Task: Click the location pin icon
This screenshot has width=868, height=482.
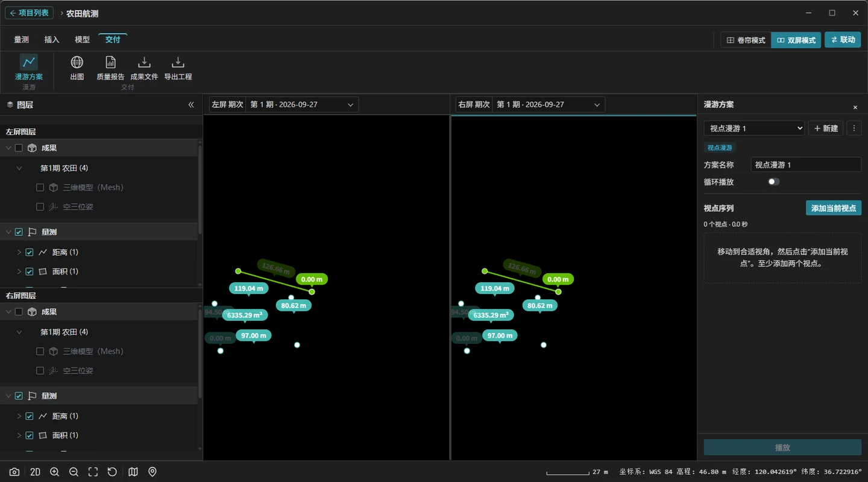Action: pos(153,472)
